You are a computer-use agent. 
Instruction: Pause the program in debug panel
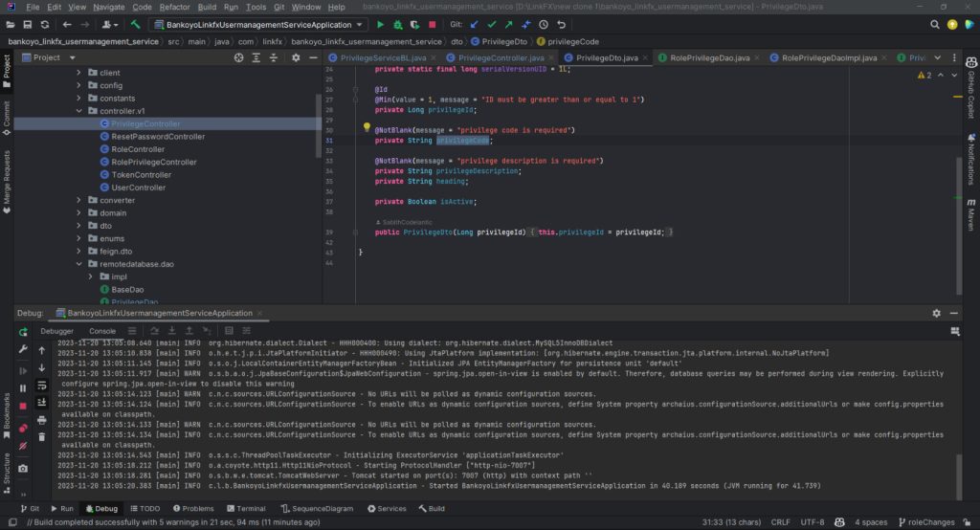tap(23, 388)
